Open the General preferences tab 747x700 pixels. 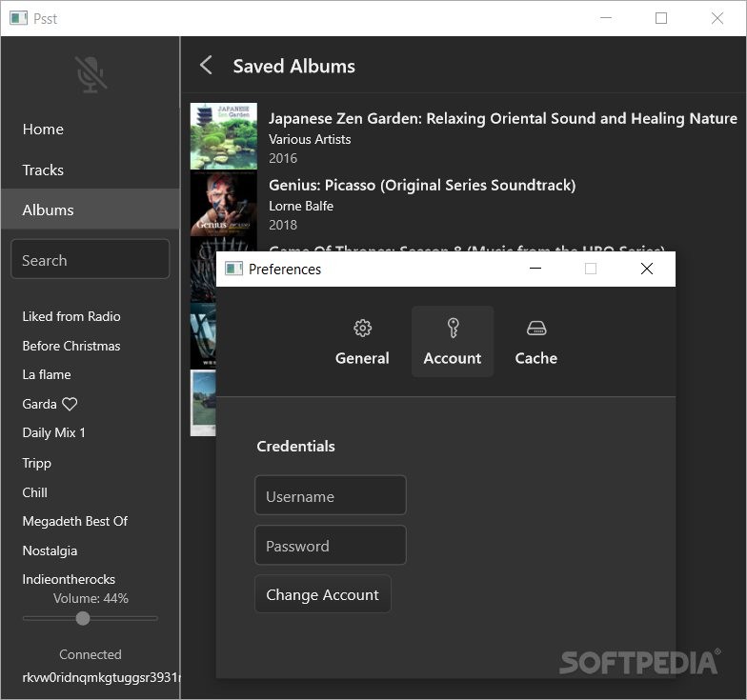click(x=362, y=341)
